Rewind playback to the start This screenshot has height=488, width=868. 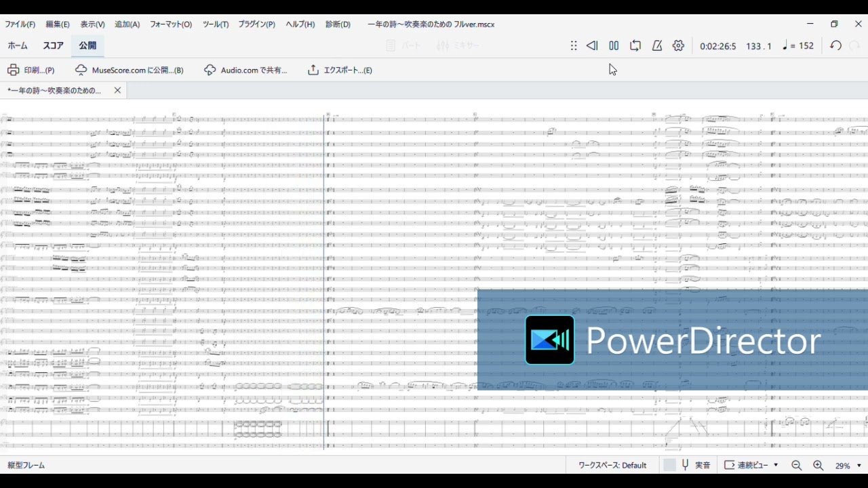592,46
